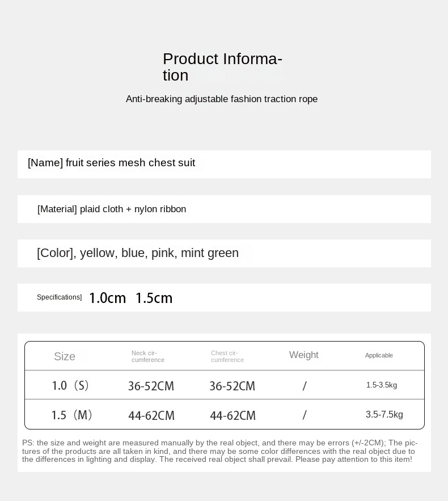Select the 1.0cm specification value
The image size is (448, 501).
(x=107, y=298)
